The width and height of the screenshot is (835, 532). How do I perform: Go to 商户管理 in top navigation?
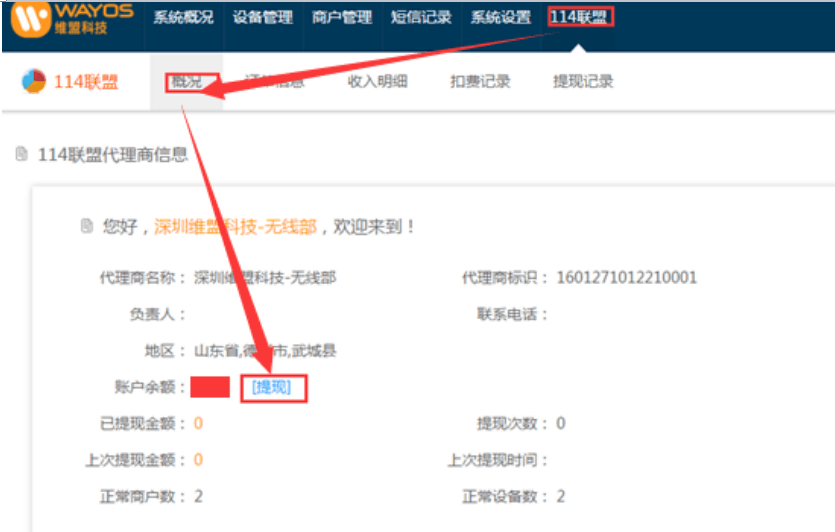pos(342,18)
